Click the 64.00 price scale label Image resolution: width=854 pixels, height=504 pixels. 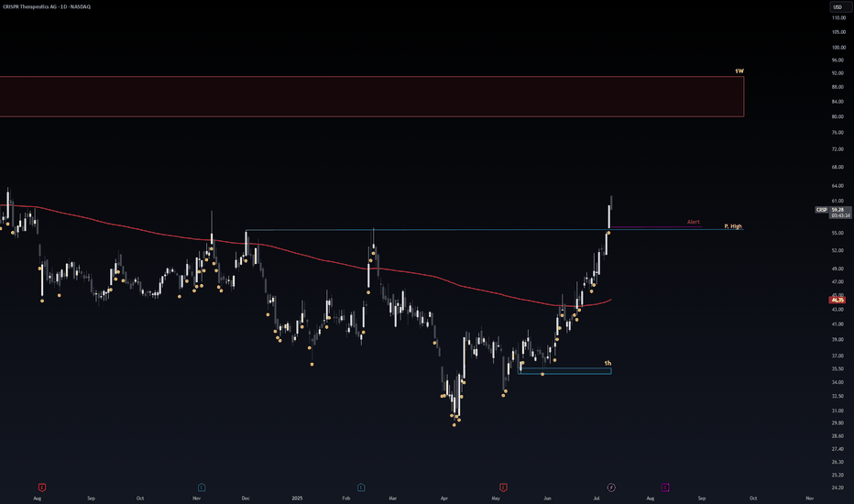(x=838, y=186)
